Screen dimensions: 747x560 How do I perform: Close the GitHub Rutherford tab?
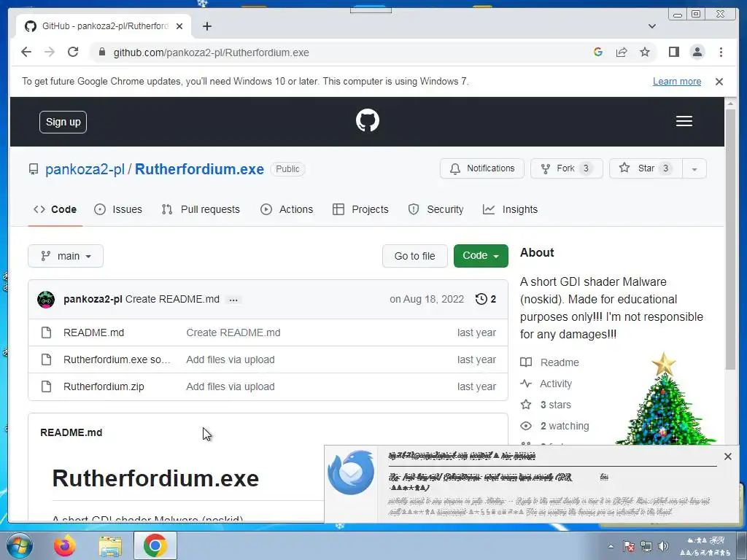pyautogui.click(x=179, y=26)
